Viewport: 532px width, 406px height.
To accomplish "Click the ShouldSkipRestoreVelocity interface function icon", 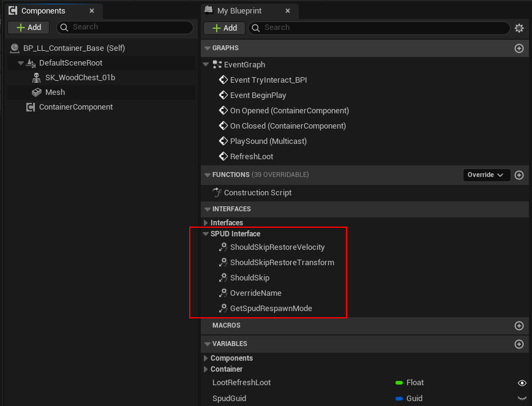I will point(223,247).
